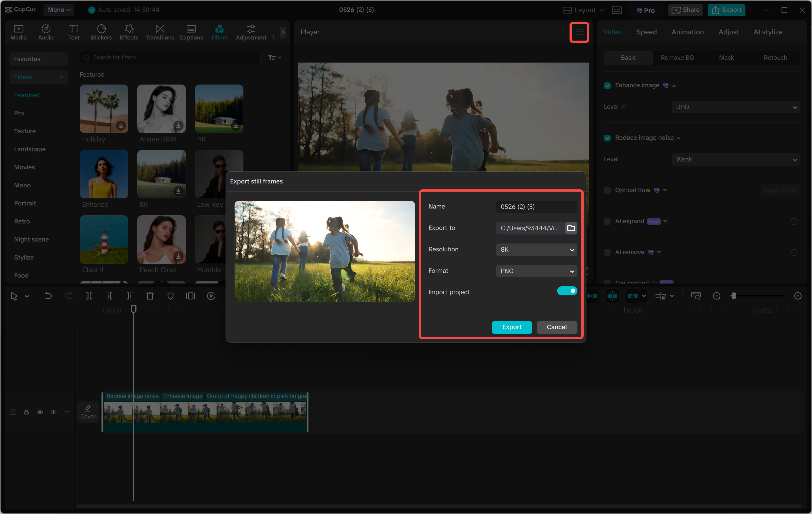Open the Format dropdown showing PNG
812x514 pixels.
(536, 271)
